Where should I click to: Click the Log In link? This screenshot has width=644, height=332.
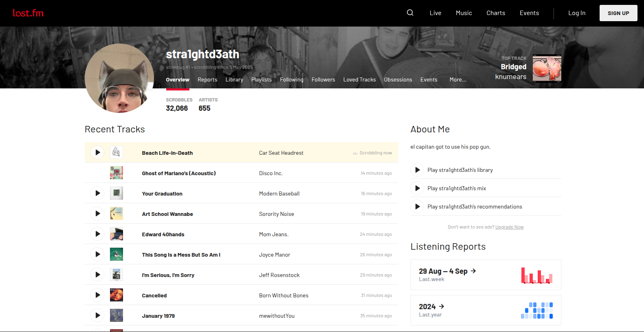pyautogui.click(x=577, y=13)
